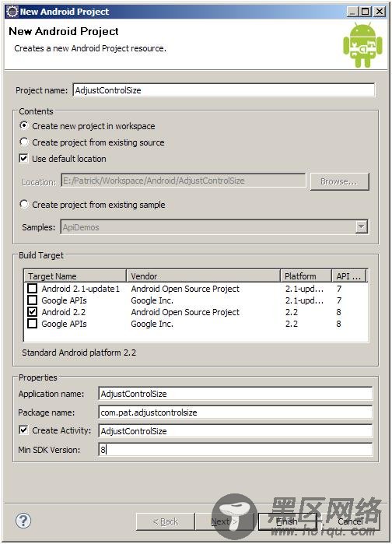Toggle the Create Activity checkbox
Viewport: 392px width, 544px height.
pos(23,430)
